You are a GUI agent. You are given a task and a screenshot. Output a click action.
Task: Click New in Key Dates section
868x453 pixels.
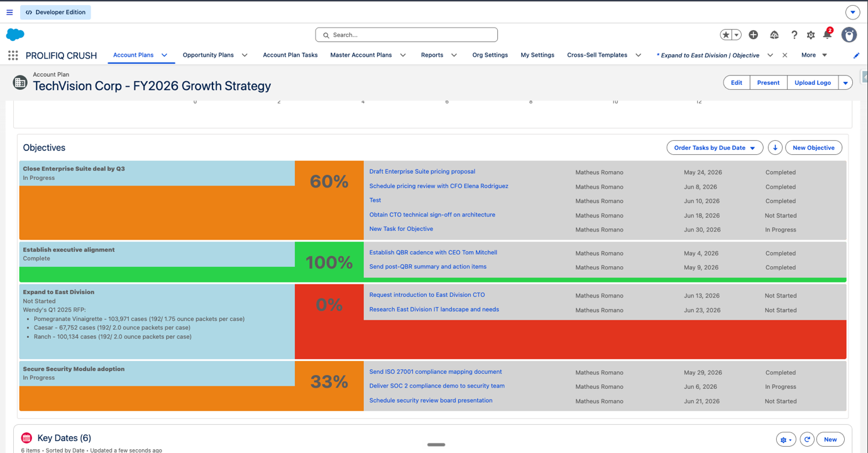coord(830,439)
